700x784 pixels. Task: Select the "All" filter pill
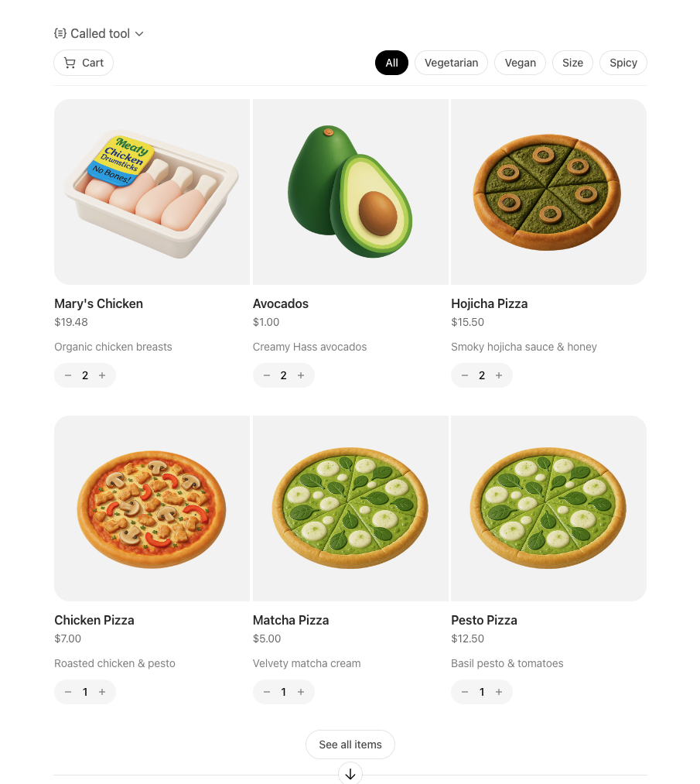(391, 63)
